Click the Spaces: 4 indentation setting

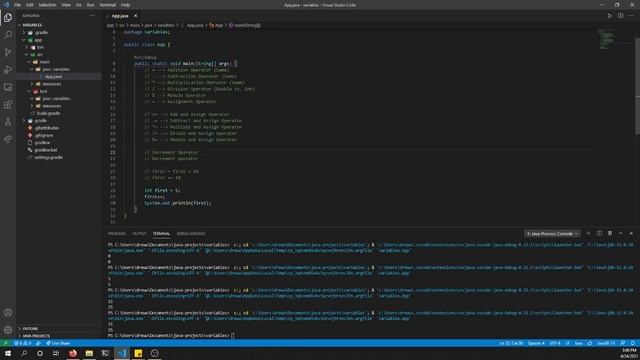[536, 343]
